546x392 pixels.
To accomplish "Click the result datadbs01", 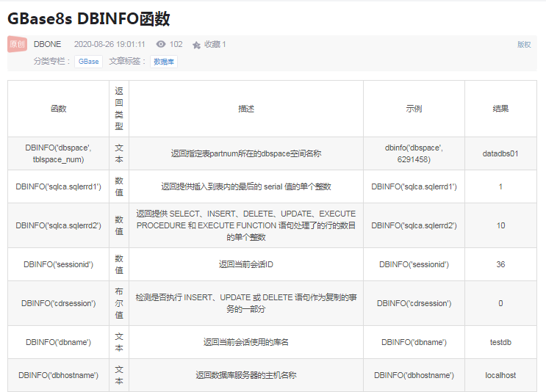I will (x=500, y=153).
